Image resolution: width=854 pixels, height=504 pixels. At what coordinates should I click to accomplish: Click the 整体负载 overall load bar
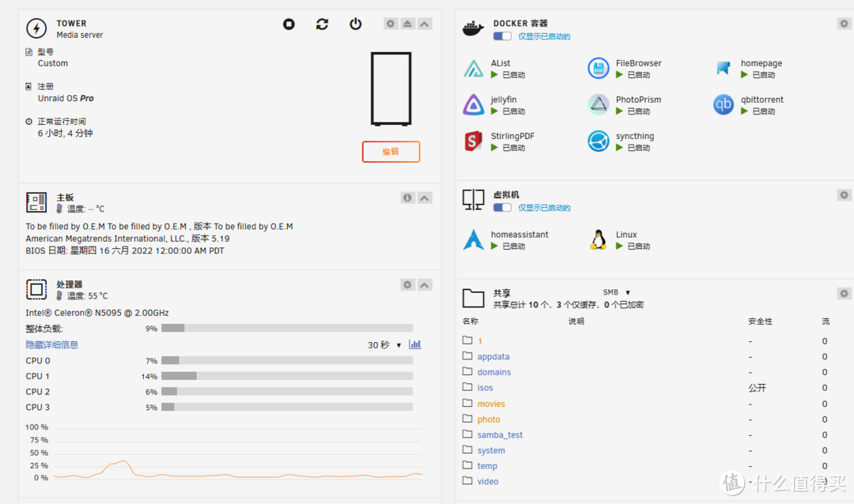click(287, 328)
